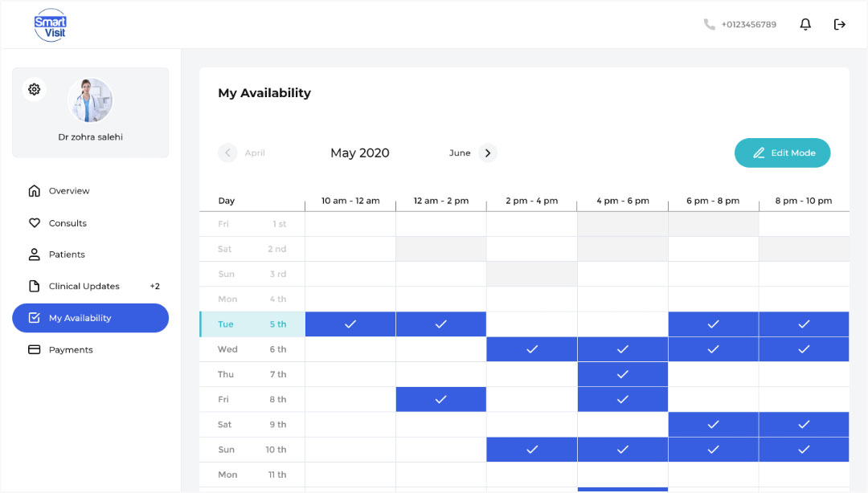The height and width of the screenshot is (493, 868).
Task: Click Dr zohra salehi profile photo
Action: (x=90, y=100)
